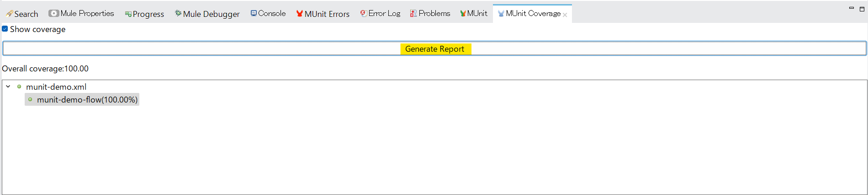
Task: Open the Search view tab
Action: click(x=22, y=14)
